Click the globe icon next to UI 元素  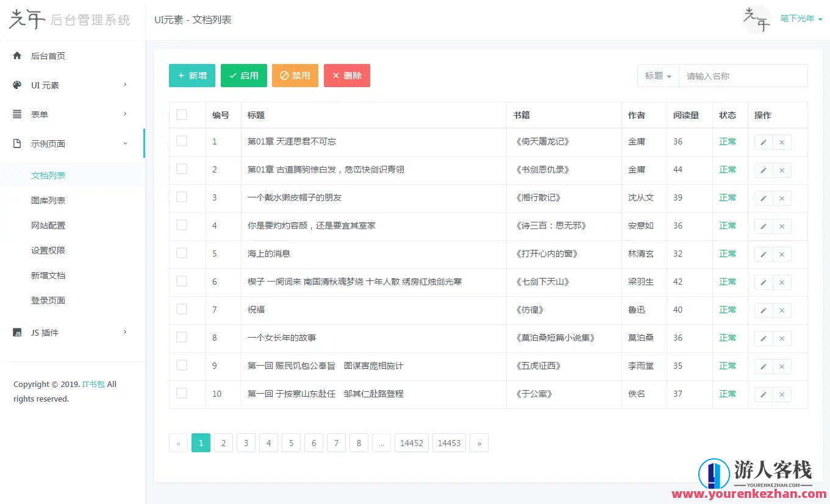15,85
